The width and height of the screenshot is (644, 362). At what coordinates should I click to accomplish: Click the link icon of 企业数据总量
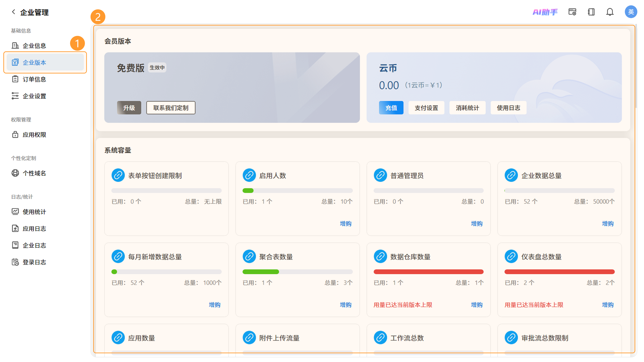point(511,175)
